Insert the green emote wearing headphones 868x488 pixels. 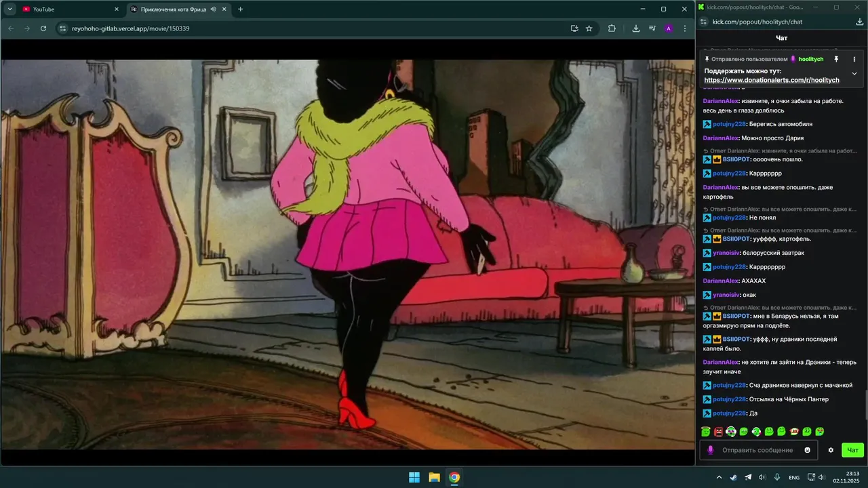tap(731, 432)
